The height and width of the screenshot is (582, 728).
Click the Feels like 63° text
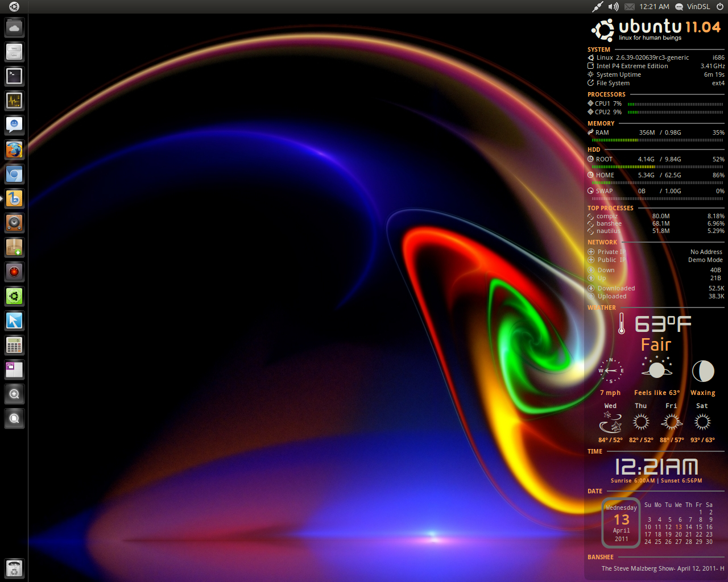tap(657, 393)
